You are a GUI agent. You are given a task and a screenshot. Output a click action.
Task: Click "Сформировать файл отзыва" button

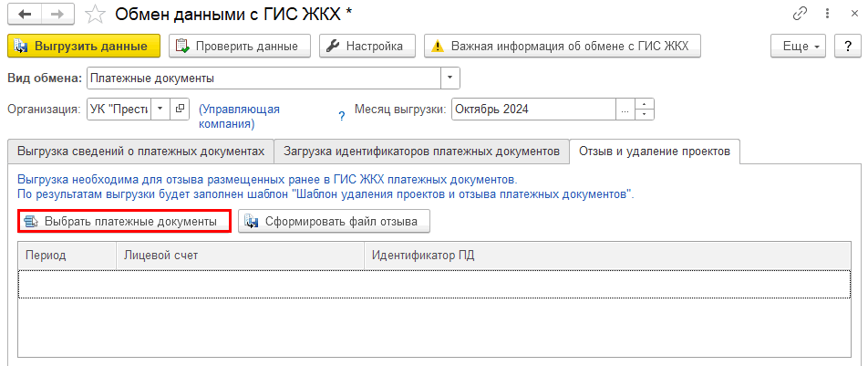[x=334, y=222]
